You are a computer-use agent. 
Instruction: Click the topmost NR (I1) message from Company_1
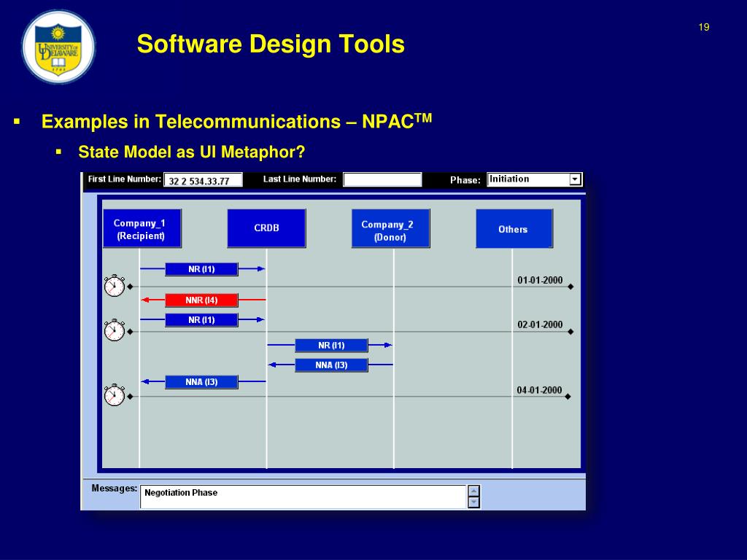tap(201, 269)
